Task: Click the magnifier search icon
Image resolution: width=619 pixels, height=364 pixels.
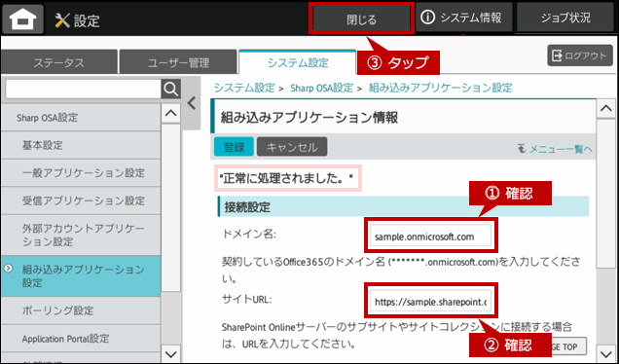Action: tap(171, 90)
